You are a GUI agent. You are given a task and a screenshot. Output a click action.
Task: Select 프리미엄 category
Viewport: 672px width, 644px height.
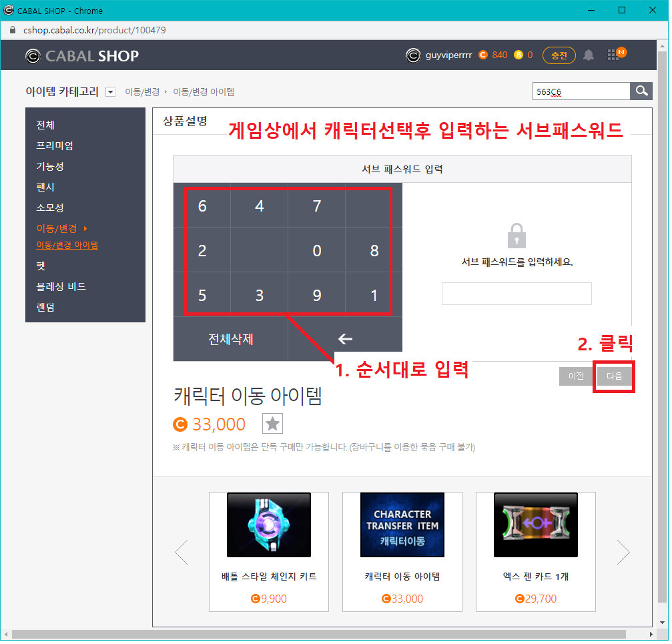(x=55, y=146)
